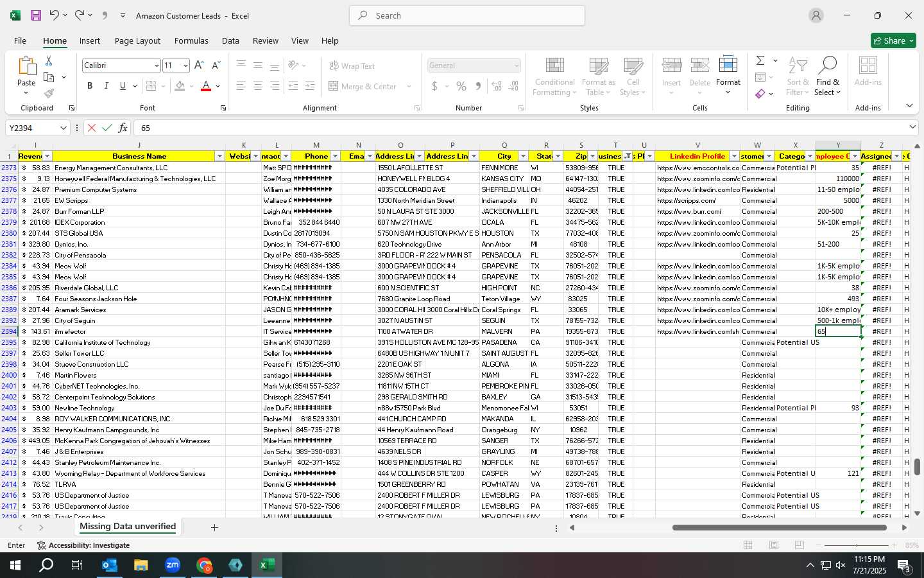
Task: Click the Clear eraser icon in Editing group
Action: (x=760, y=94)
